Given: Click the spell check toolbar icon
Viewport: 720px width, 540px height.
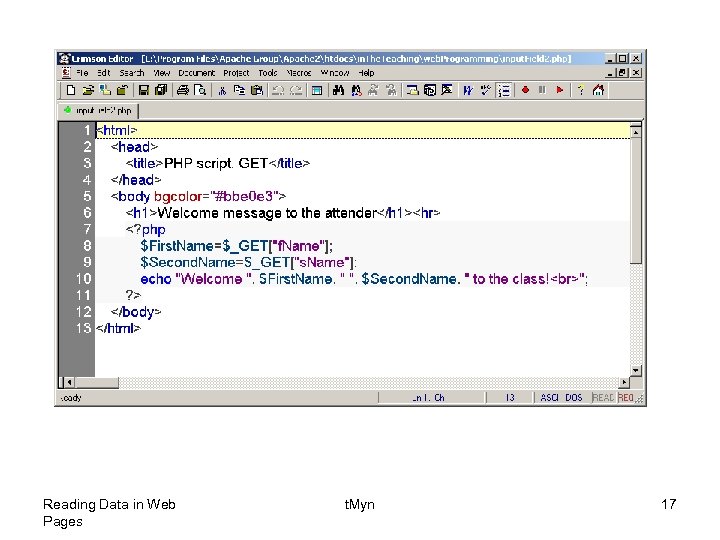Looking at the screenshot, I should pos(485,90).
